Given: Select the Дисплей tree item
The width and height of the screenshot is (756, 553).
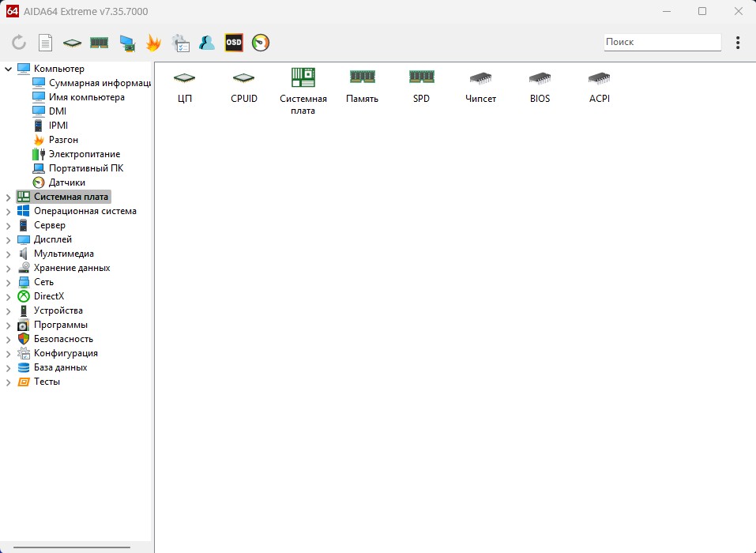Looking at the screenshot, I should [x=44, y=239].
